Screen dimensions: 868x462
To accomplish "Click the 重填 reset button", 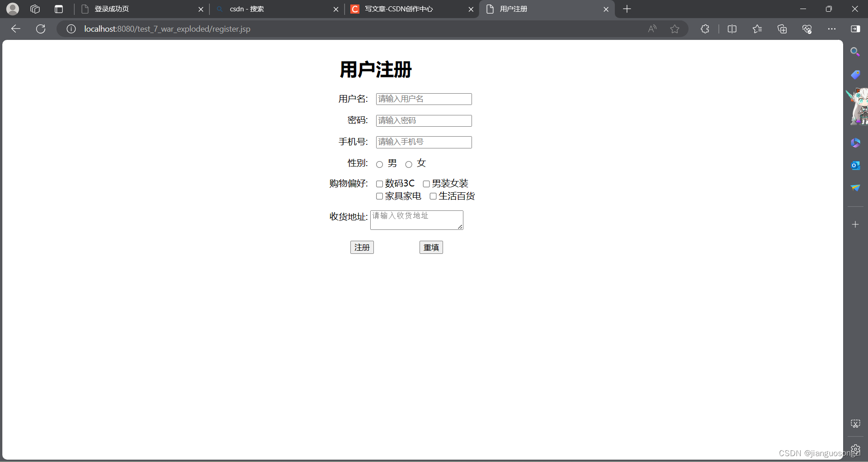I will click(x=431, y=248).
